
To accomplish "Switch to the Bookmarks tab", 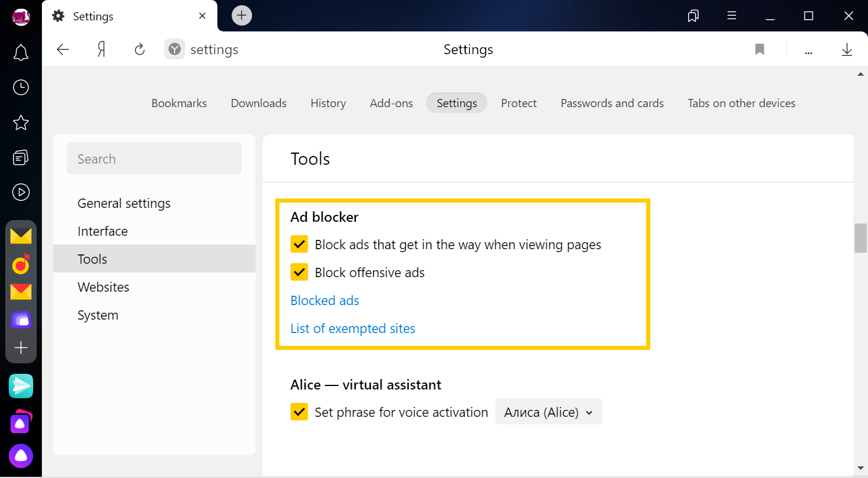I will tap(179, 103).
